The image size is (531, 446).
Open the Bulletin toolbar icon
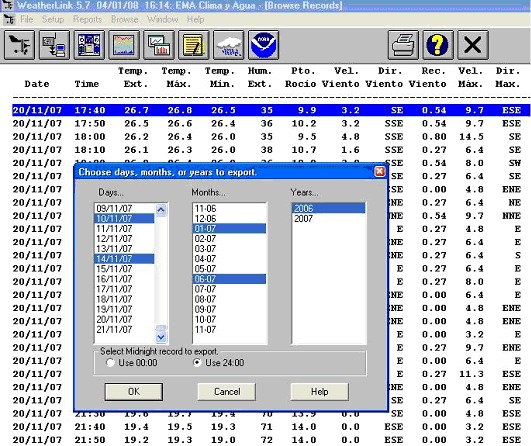pyautogui.click(x=89, y=45)
